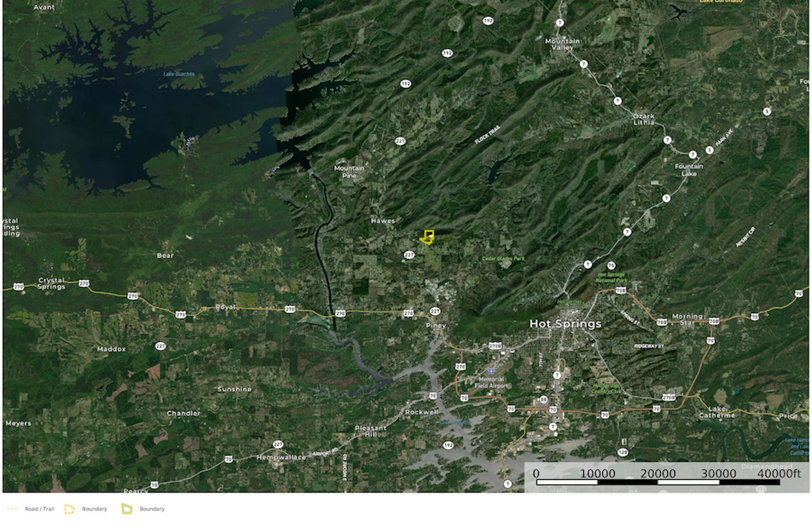812x530 pixels.
Task: Select the Crystal Springs label
Action: [52, 283]
